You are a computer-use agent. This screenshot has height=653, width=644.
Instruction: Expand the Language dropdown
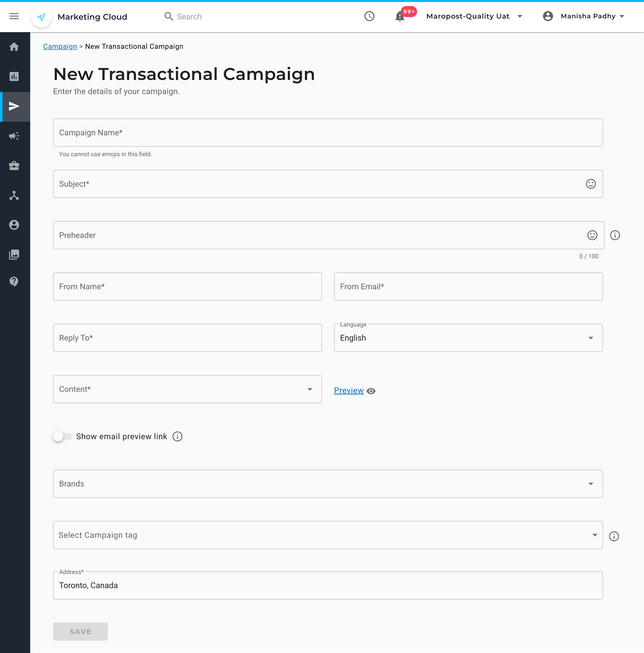468,338
